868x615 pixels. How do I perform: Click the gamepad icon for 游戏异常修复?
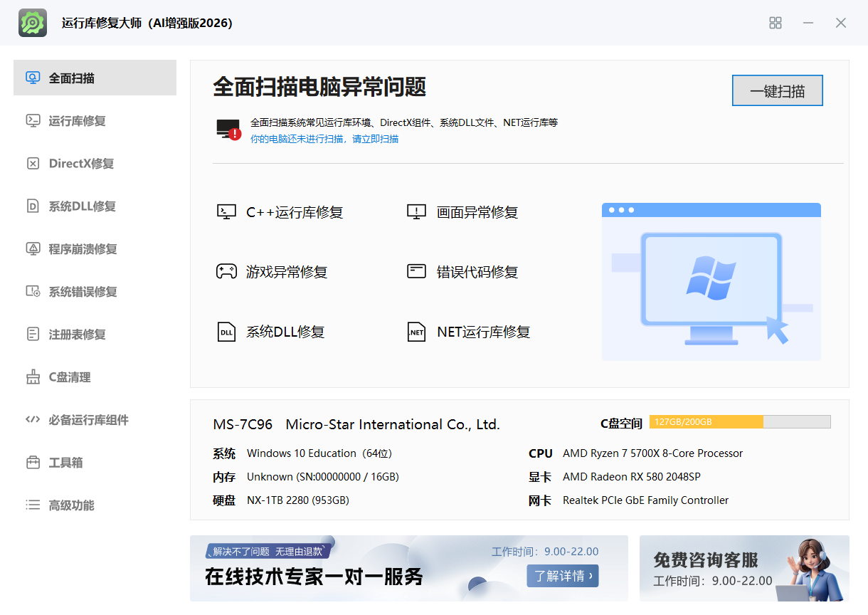pos(226,272)
